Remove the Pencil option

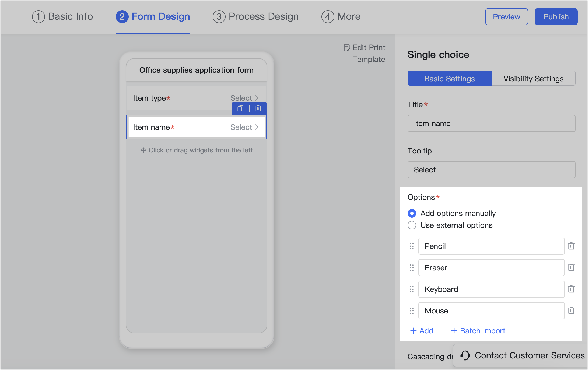(x=571, y=246)
